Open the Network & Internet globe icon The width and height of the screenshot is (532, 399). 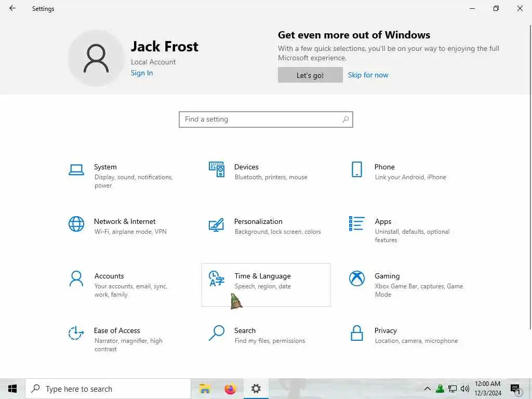(76, 224)
